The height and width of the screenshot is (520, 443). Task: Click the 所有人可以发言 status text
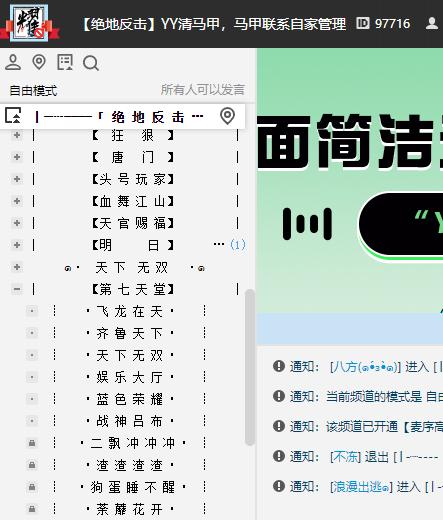pos(203,90)
